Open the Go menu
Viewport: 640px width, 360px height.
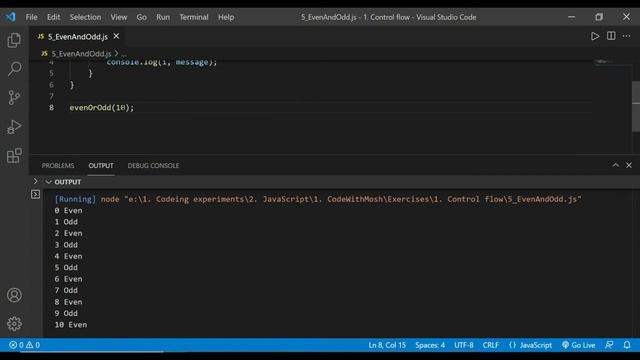click(x=142, y=17)
